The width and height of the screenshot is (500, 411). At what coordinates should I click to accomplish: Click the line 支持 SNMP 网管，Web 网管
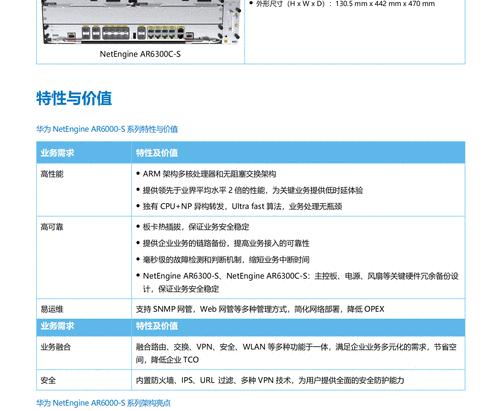[x=260, y=309]
